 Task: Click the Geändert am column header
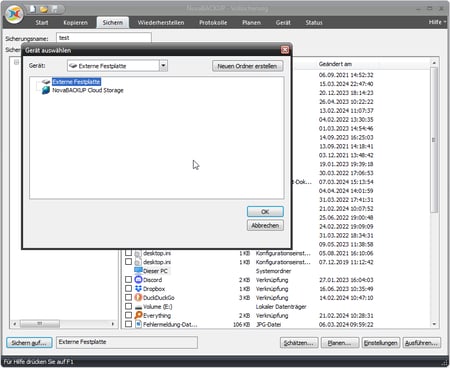335,64
